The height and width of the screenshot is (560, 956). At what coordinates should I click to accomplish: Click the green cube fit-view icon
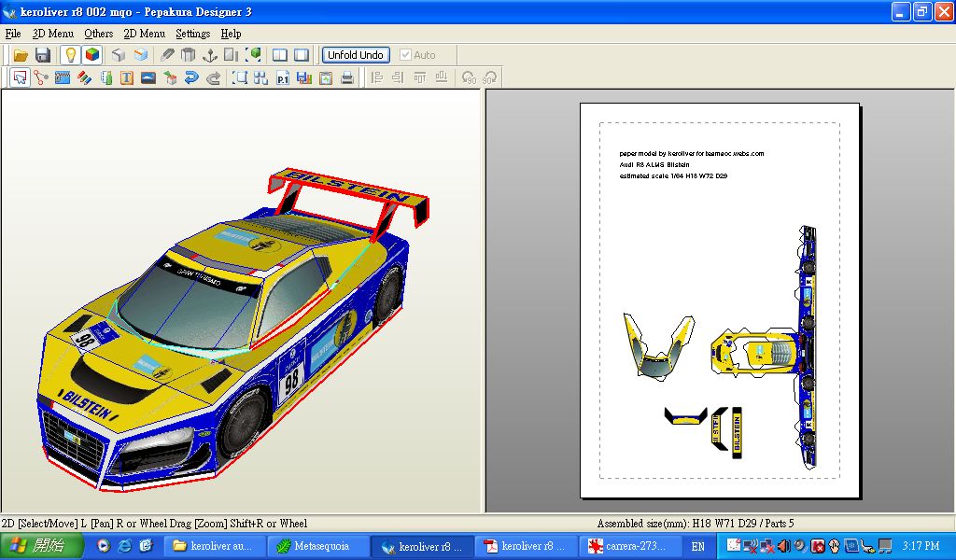click(254, 55)
